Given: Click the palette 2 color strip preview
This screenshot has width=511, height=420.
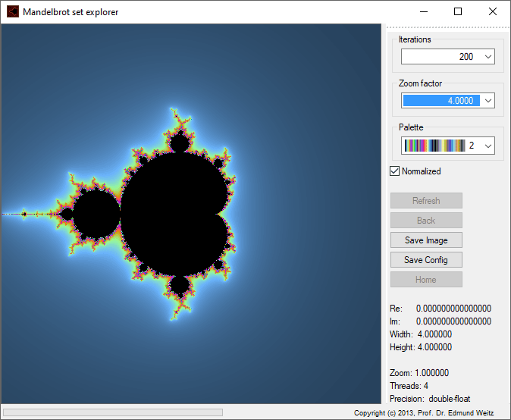Looking at the screenshot, I should coord(434,146).
